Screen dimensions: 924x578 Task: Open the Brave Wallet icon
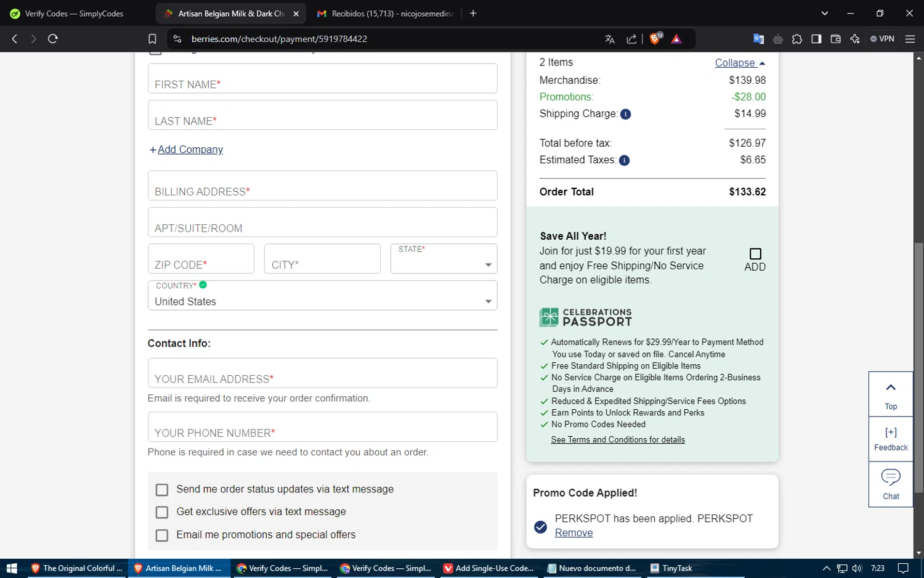pos(835,39)
